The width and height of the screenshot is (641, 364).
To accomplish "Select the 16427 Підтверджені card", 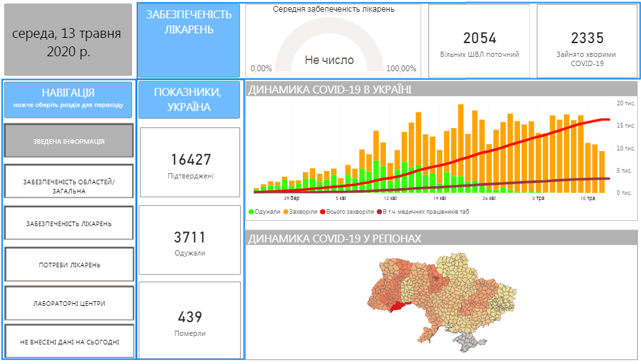I will [x=189, y=163].
